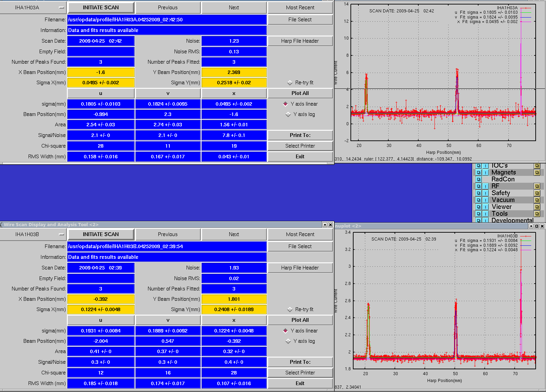
Task: Open the RadCon blue window icon
Action: point(479,179)
